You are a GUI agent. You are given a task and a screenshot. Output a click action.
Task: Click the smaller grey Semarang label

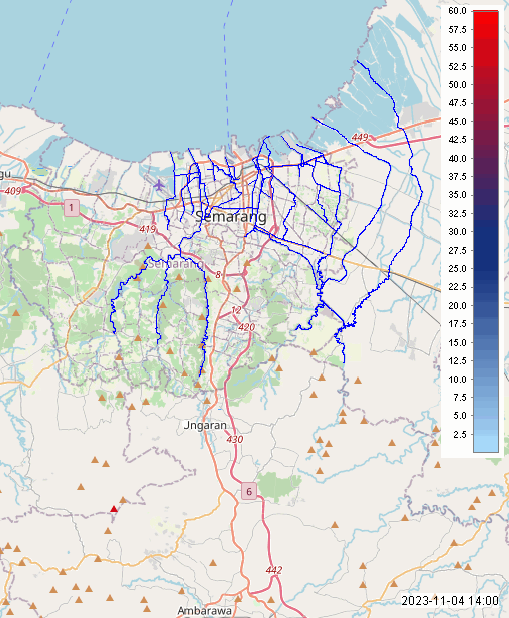(x=176, y=264)
